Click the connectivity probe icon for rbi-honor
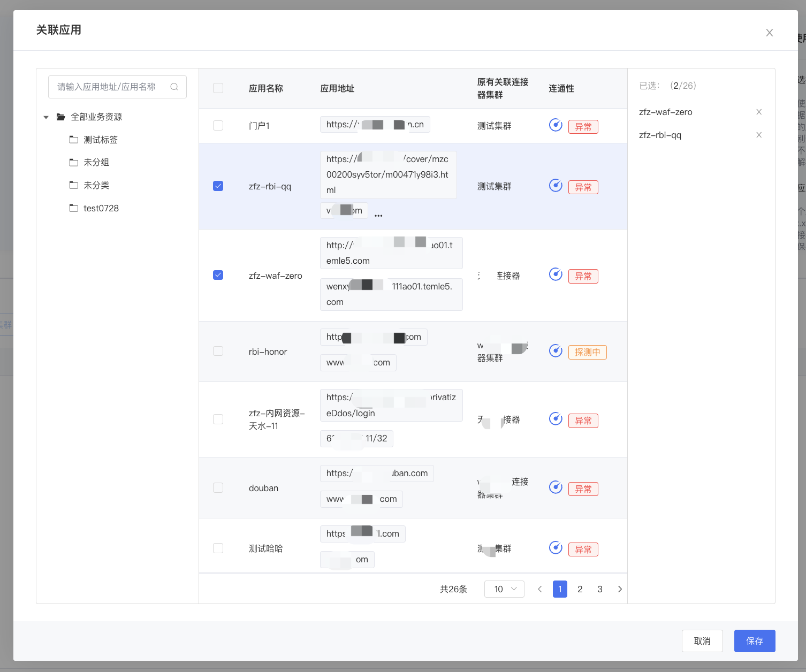 [556, 351]
